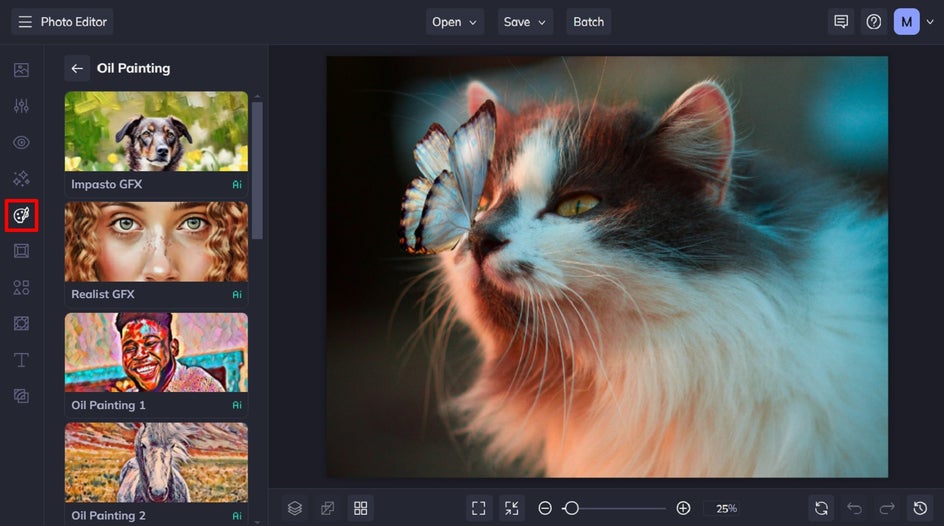Click the Ai badge on Impasto GFX

[x=237, y=185]
